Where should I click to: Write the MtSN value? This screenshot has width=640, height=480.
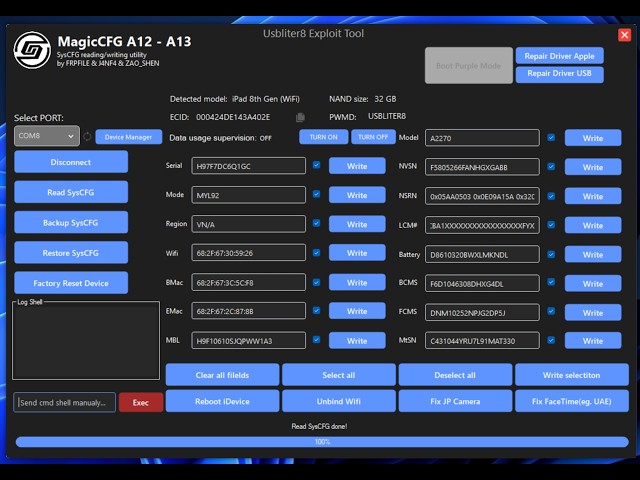(593, 340)
